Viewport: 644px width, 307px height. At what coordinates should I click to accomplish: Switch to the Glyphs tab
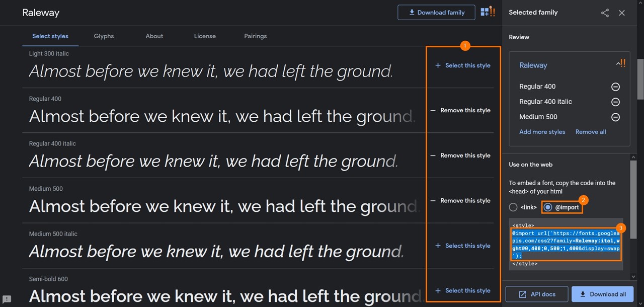(104, 36)
